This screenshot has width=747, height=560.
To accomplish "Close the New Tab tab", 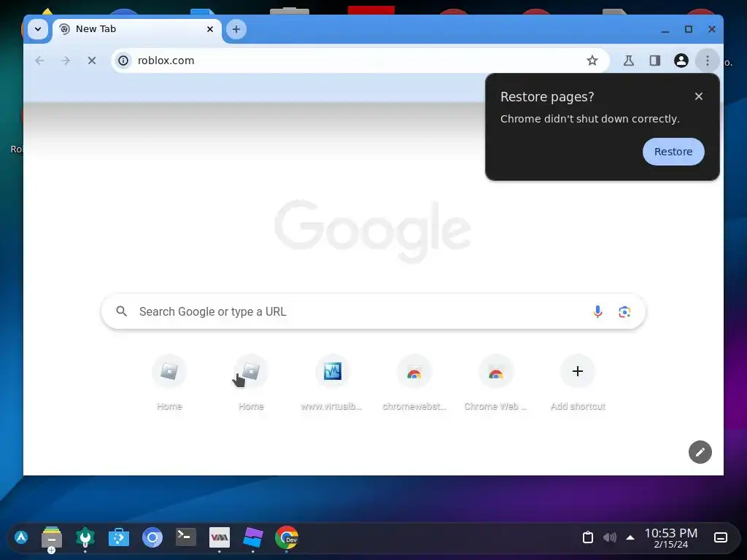I will click(x=209, y=29).
